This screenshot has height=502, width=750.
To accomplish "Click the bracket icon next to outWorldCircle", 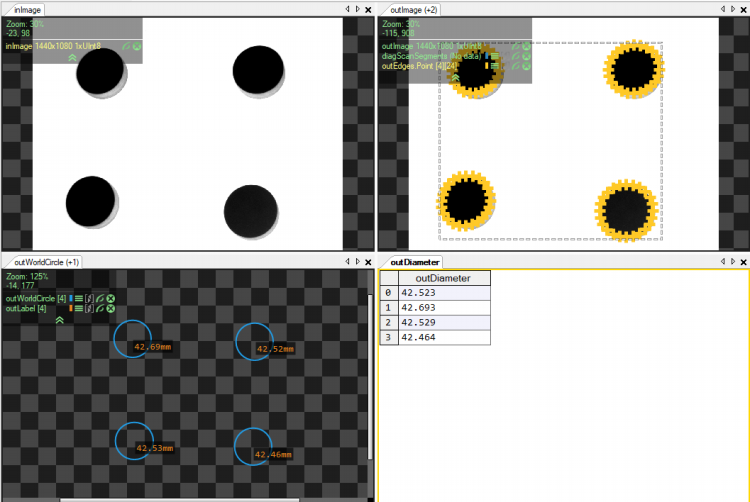I will [x=89, y=298].
